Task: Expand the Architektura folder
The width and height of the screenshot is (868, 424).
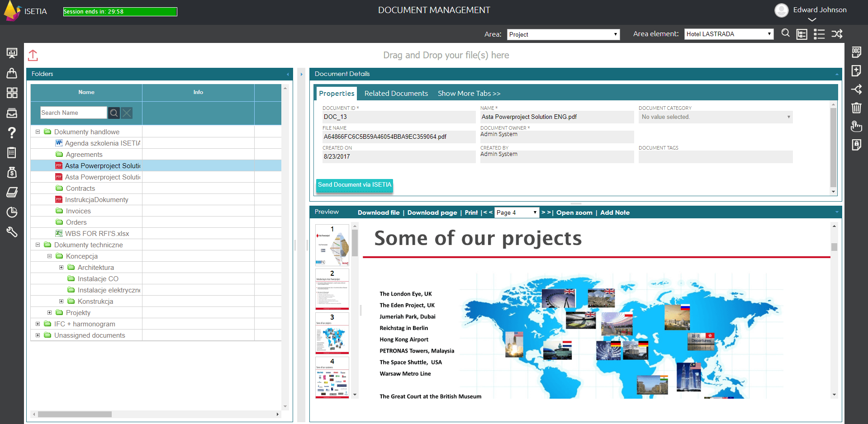Action: click(x=62, y=268)
